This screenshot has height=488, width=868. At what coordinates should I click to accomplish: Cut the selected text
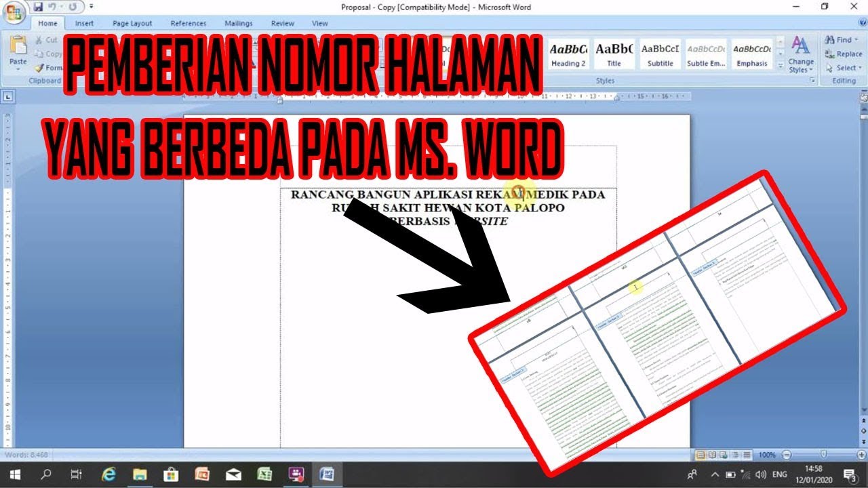point(46,40)
